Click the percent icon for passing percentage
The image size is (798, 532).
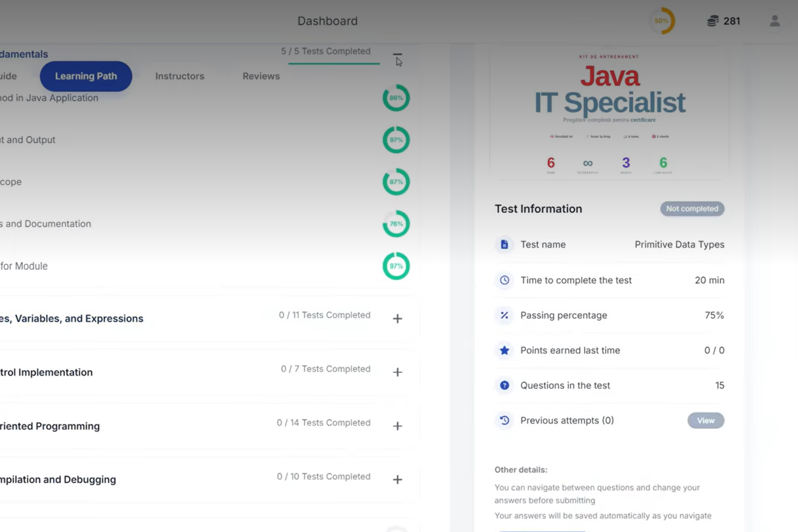tap(504, 315)
